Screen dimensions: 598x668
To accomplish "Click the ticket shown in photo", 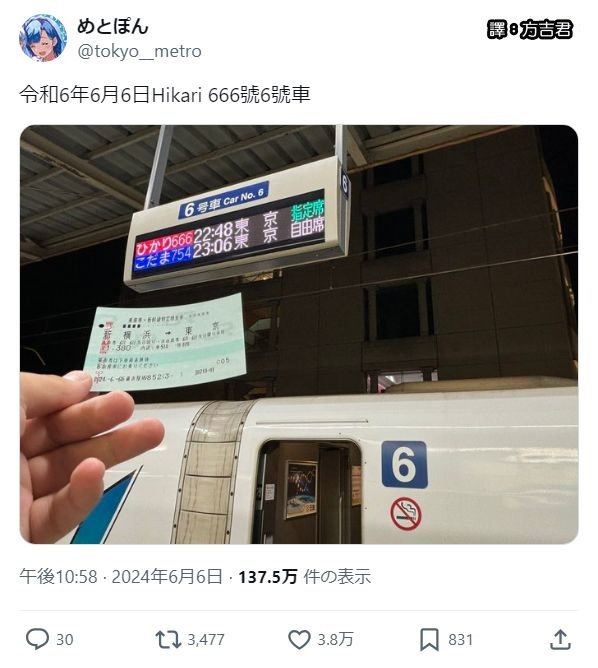I will coord(165,343).
